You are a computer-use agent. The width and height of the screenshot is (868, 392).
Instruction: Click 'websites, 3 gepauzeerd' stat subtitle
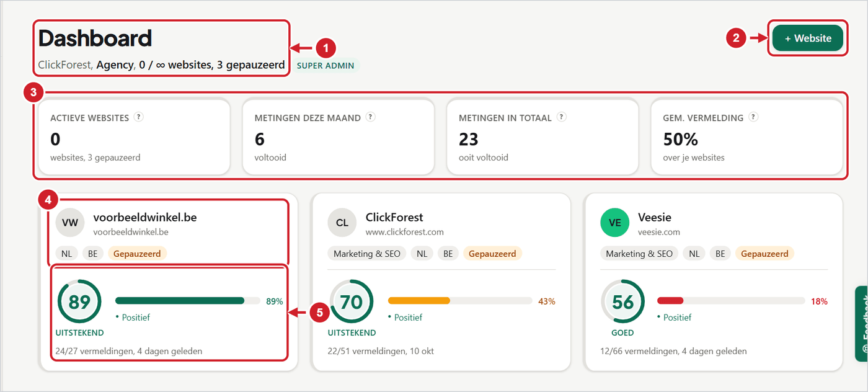(95, 158)
